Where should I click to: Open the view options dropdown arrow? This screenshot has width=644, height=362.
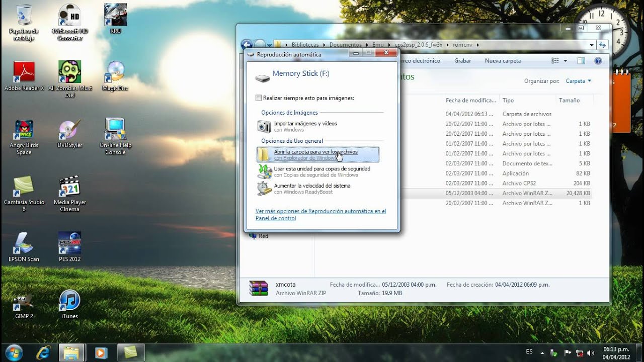(565, 61)
